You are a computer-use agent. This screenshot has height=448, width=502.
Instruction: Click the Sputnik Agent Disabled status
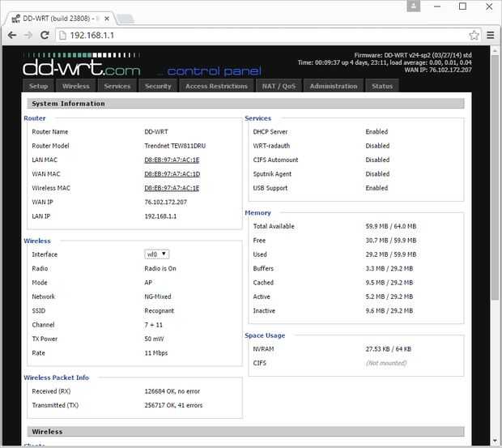(377, 174)
